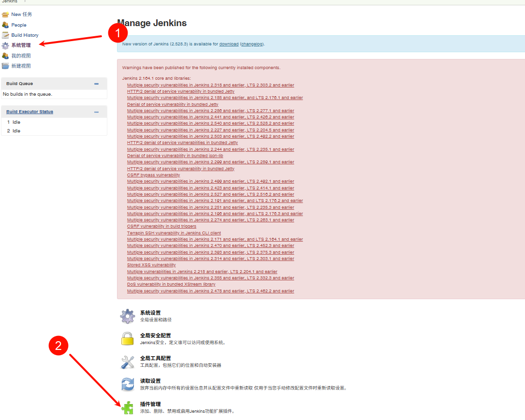Open the CSRF bypass vulnerability advisory
Screen dimensions: 525x420
(x=153, y=175)
